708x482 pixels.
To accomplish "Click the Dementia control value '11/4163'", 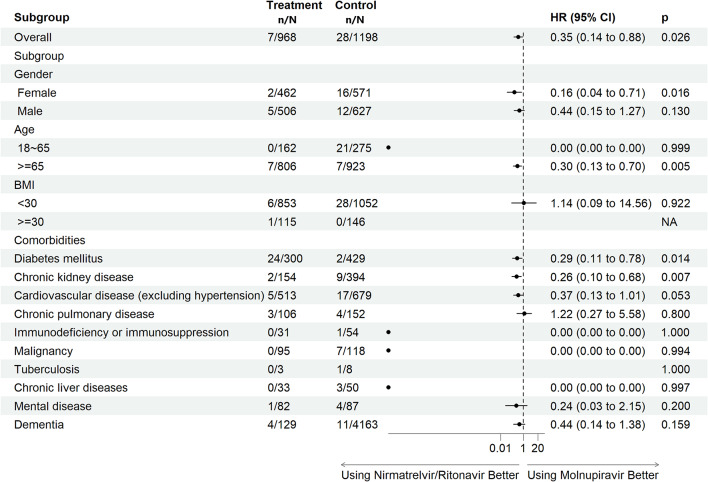I will point(357,425).
